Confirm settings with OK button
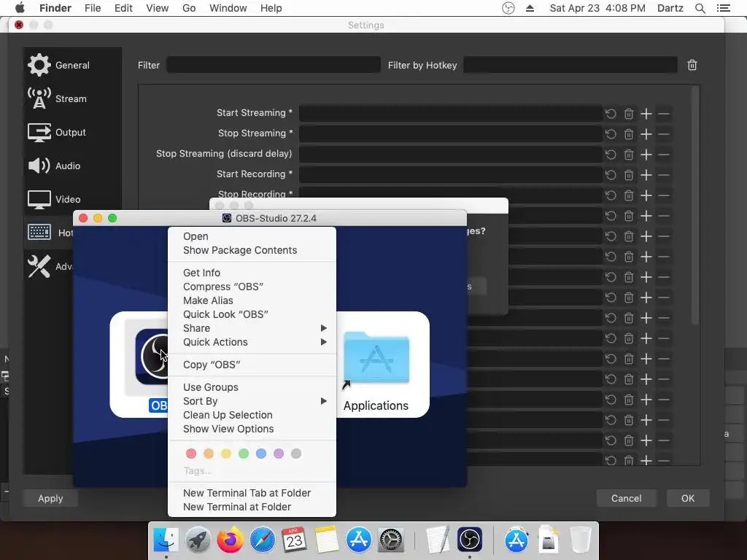Screen dimensions: 747x560 (x=688, y=499)
